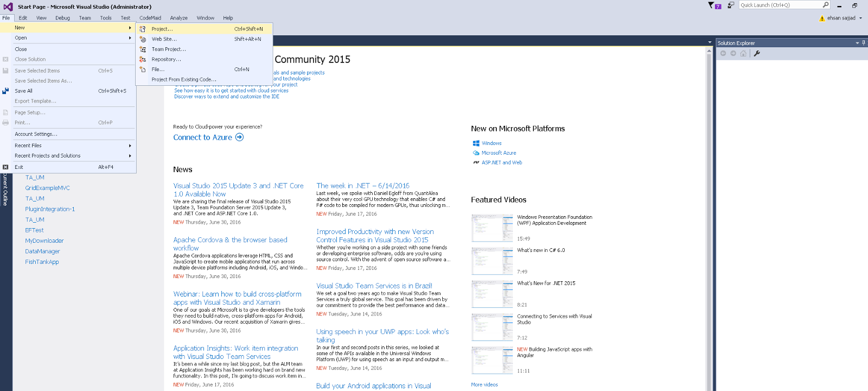Click the Start Page vertical scrollbar
This screenshot has height=391, width=868.
point(709,217)
